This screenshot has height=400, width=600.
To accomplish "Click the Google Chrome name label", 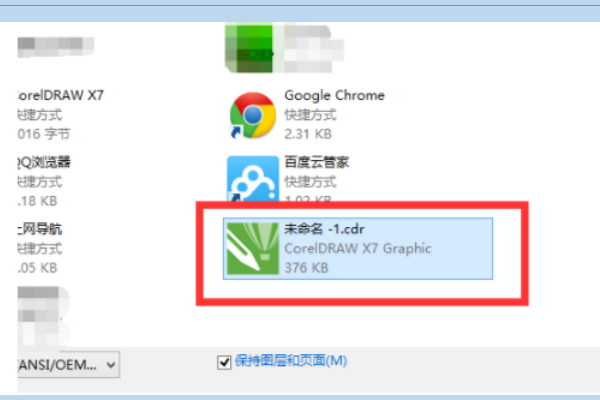I will [x=334, y=95].
